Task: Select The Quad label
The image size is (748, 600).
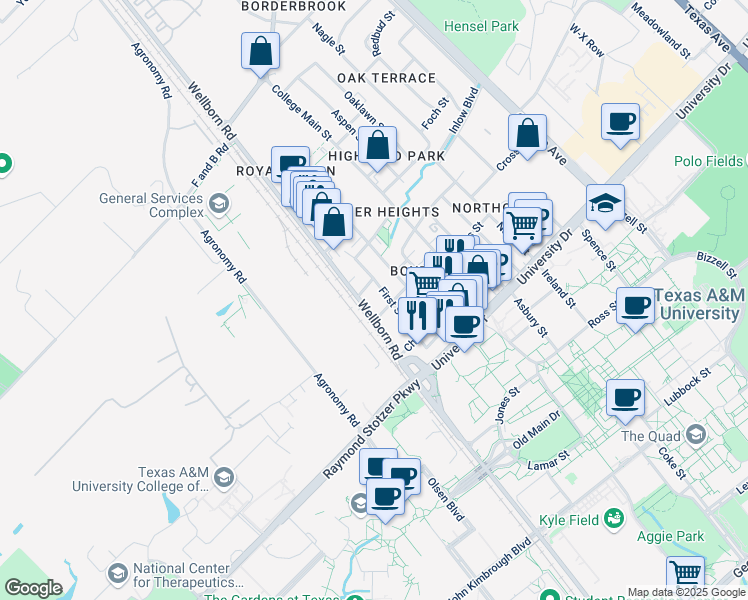Action: tap(651, 436)
